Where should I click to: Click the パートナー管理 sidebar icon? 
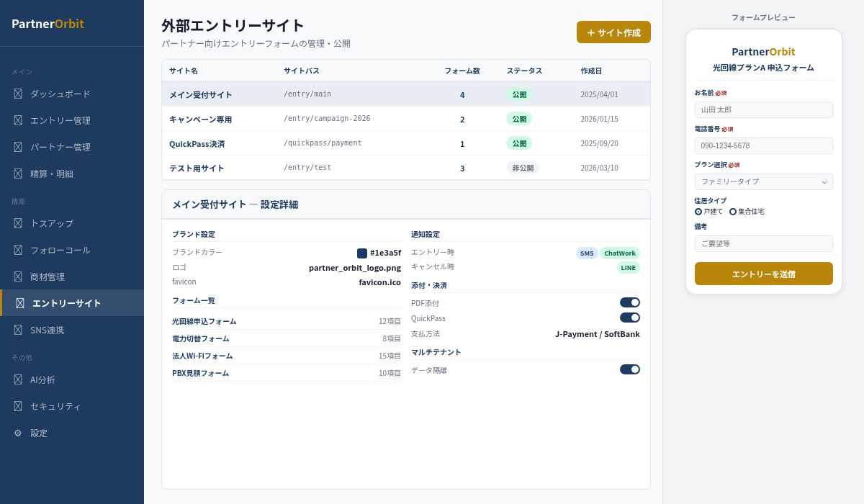point(18,147)
